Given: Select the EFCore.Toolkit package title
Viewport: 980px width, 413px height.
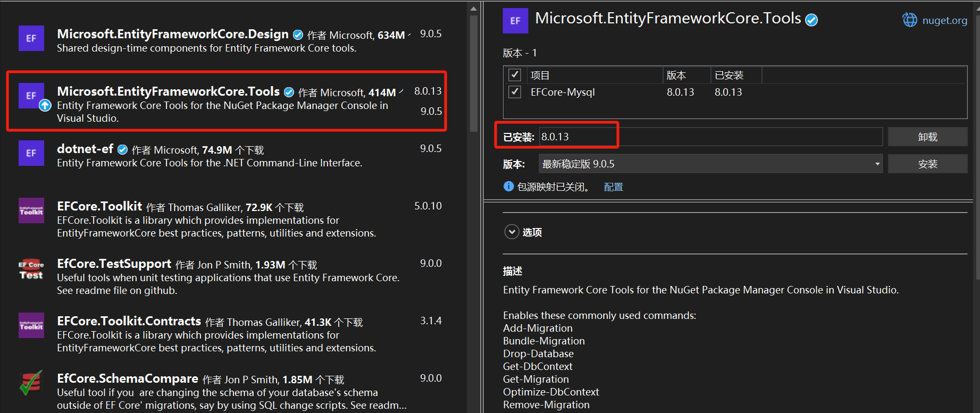Looking at the screenshot, I should pos(99,206).
